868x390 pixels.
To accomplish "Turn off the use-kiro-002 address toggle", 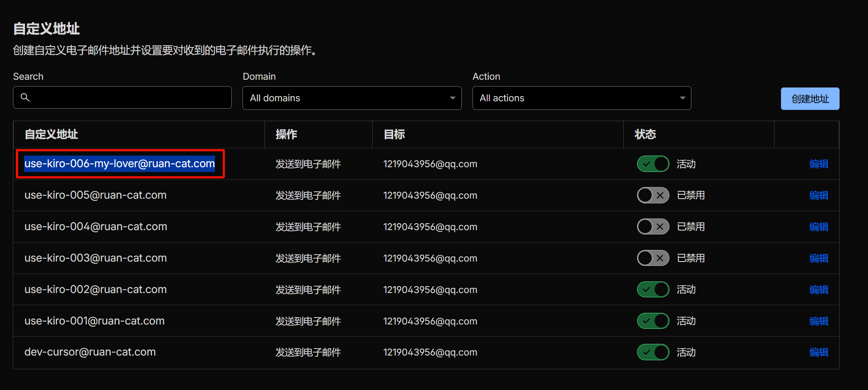I will (653, 290).
